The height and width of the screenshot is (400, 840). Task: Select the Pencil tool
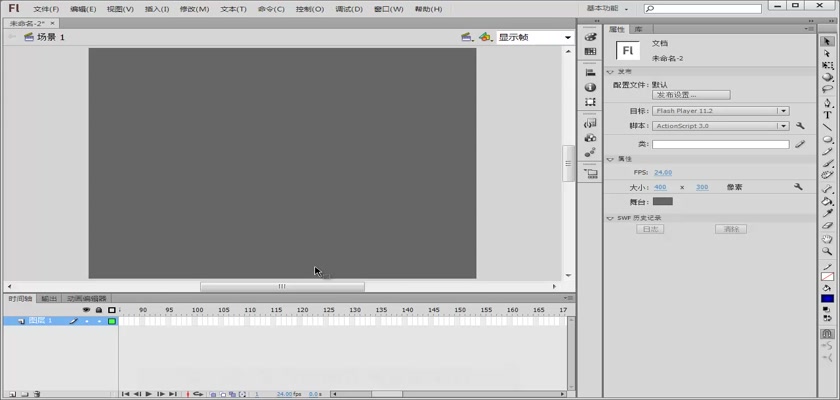828,152
